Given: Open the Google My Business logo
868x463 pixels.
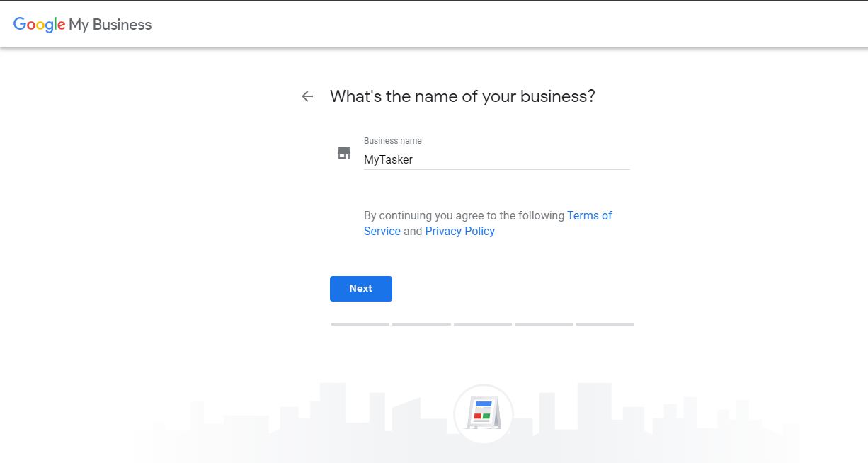Looking at the screenshot, I should pos(83,25).
